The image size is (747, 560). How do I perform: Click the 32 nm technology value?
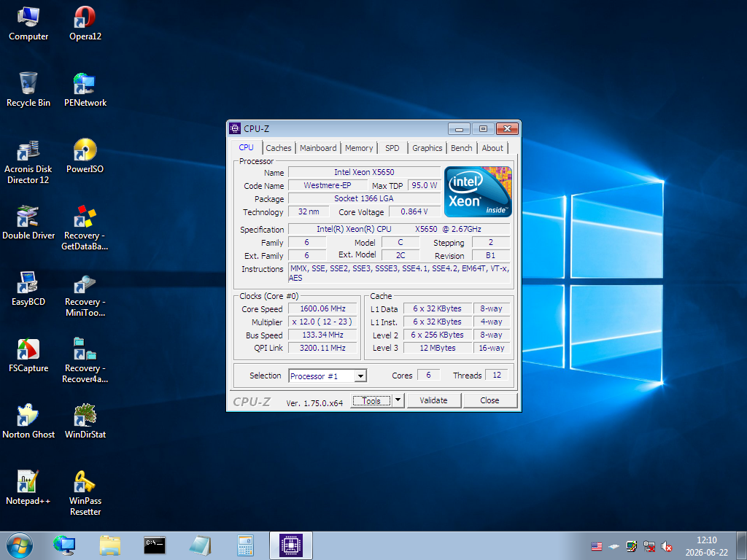pos(309,211)
